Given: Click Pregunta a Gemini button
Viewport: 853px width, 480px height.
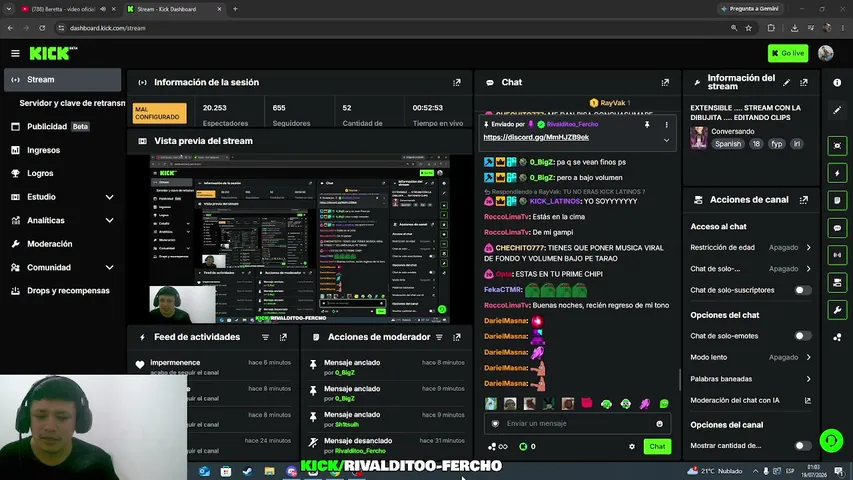Looking at the screenshot, I should [x=751, y=9].
